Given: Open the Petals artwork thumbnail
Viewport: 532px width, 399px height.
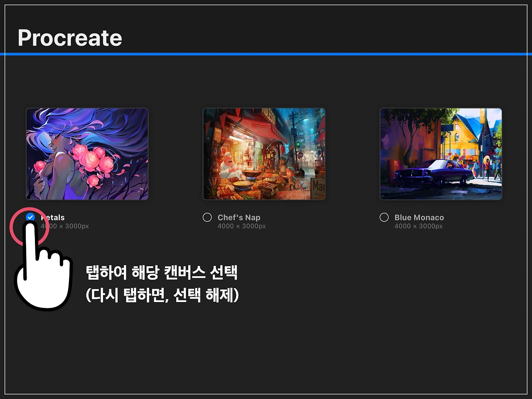Looking at the screenshot, I should tap(87, 154).
